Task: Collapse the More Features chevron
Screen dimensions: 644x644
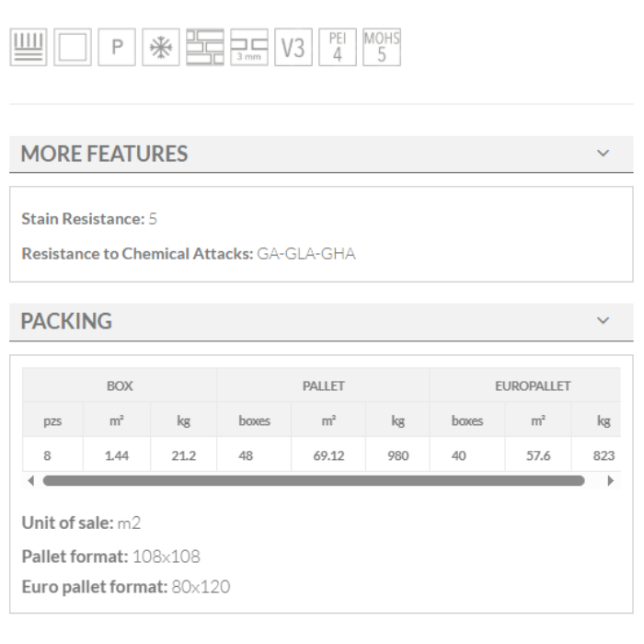Action: [x=604, y=154]
